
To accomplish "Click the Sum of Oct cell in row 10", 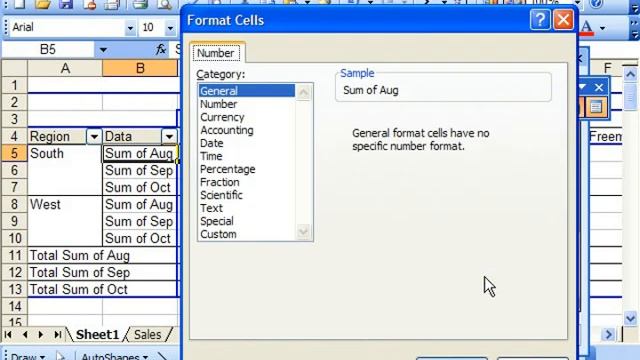I will tap(140, 238).
